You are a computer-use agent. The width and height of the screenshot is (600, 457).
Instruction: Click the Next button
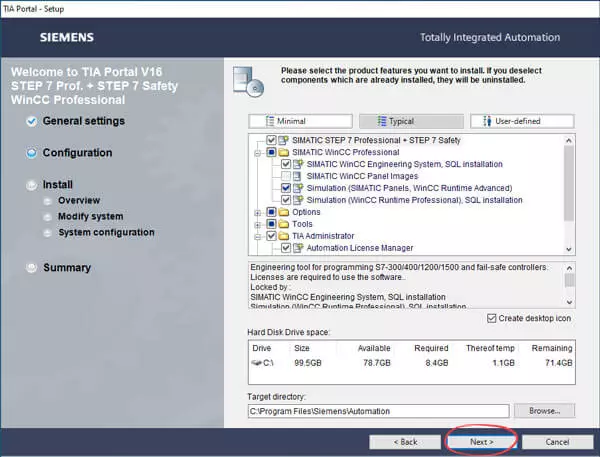(x=481, y=441)
